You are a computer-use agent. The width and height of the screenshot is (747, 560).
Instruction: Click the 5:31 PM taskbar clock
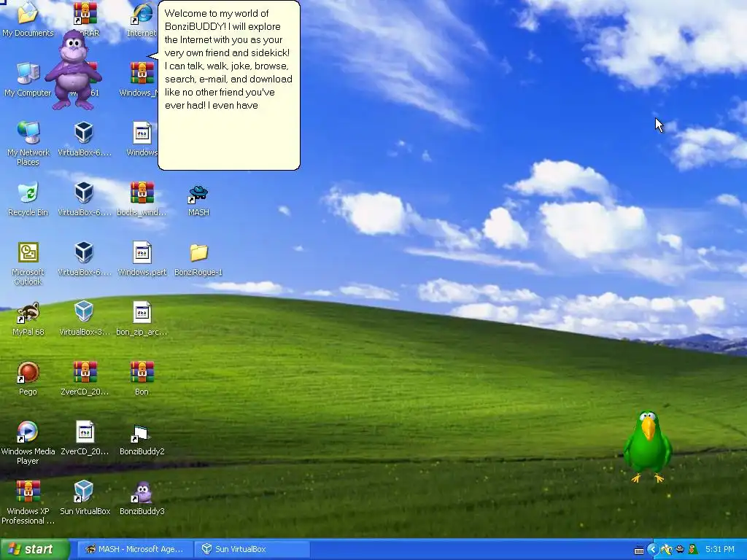(720, 549)
